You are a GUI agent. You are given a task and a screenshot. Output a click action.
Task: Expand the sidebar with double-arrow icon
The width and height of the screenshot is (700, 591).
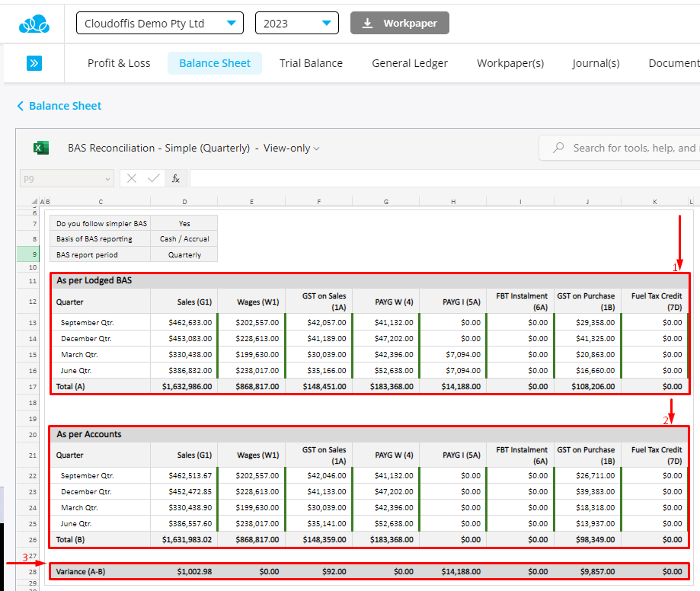pos(34,63)
